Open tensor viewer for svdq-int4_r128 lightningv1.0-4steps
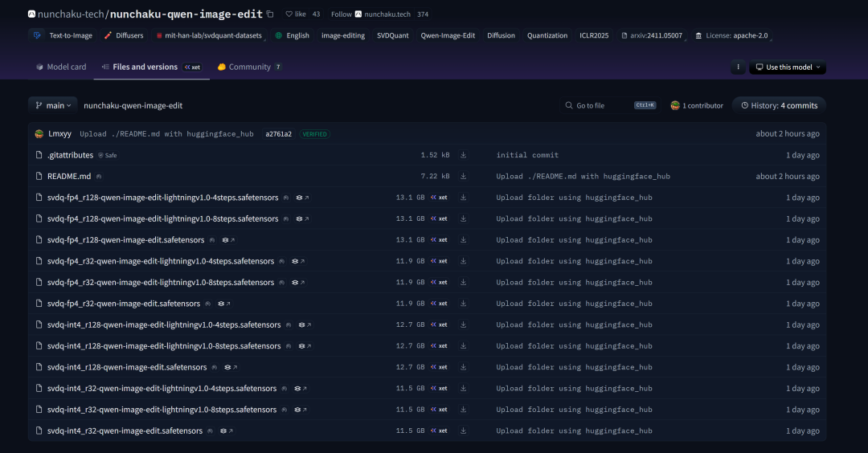Screen dimensions: 868x453 point(305,324)
